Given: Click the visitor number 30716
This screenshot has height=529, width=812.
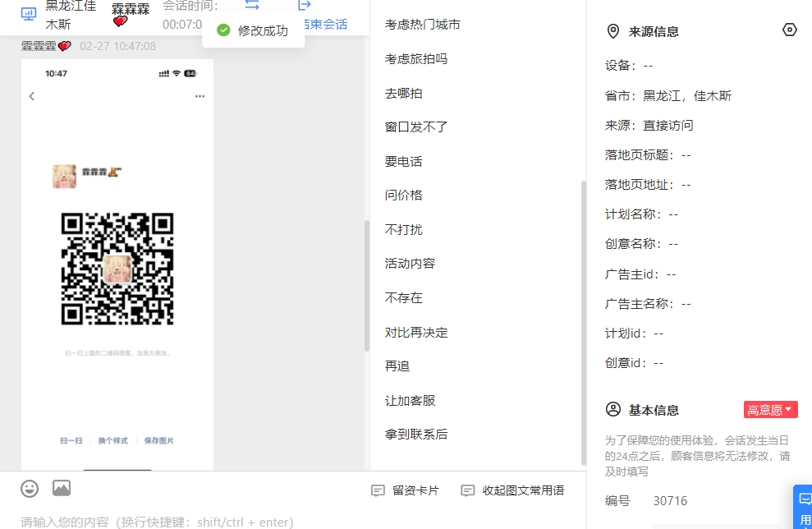Looking at the screenshot, I should point(670,501).
